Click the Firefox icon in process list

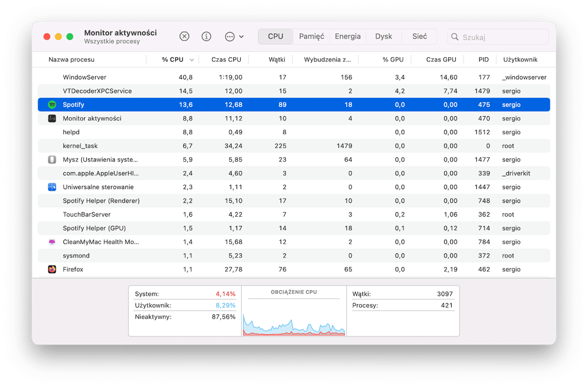[52, 269]
